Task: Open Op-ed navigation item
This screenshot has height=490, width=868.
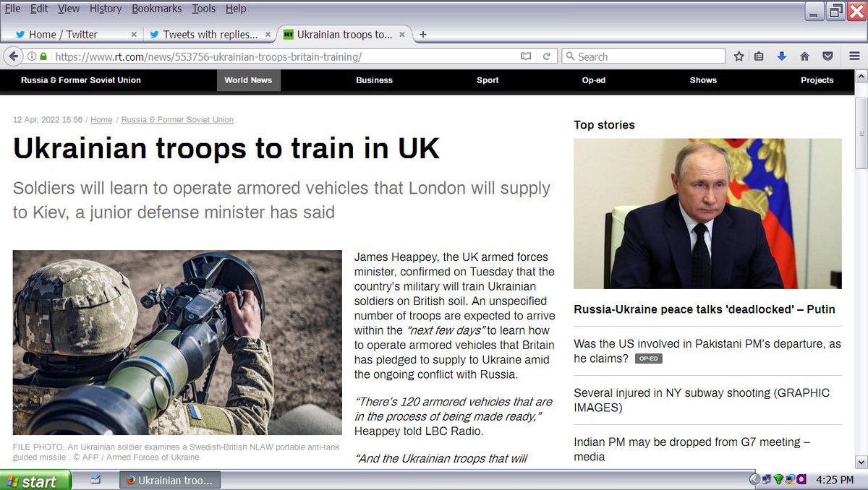Action: (x=593, y=80)
